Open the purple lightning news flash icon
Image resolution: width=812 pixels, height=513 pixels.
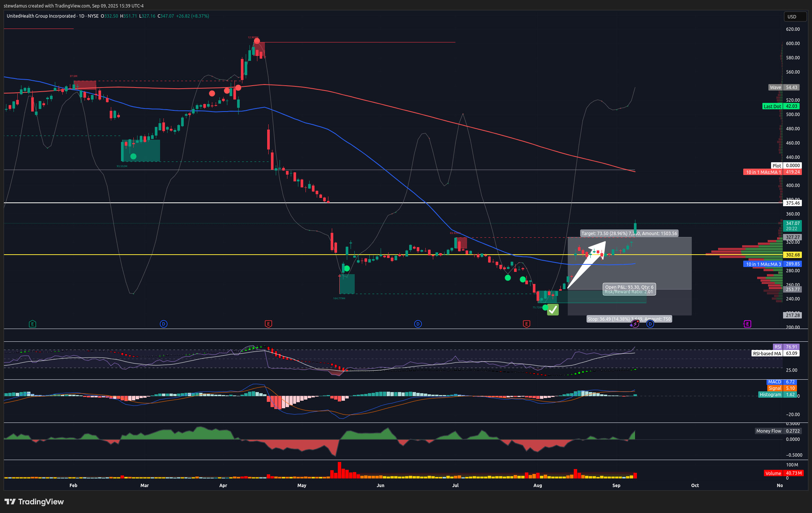click(635, 324)
